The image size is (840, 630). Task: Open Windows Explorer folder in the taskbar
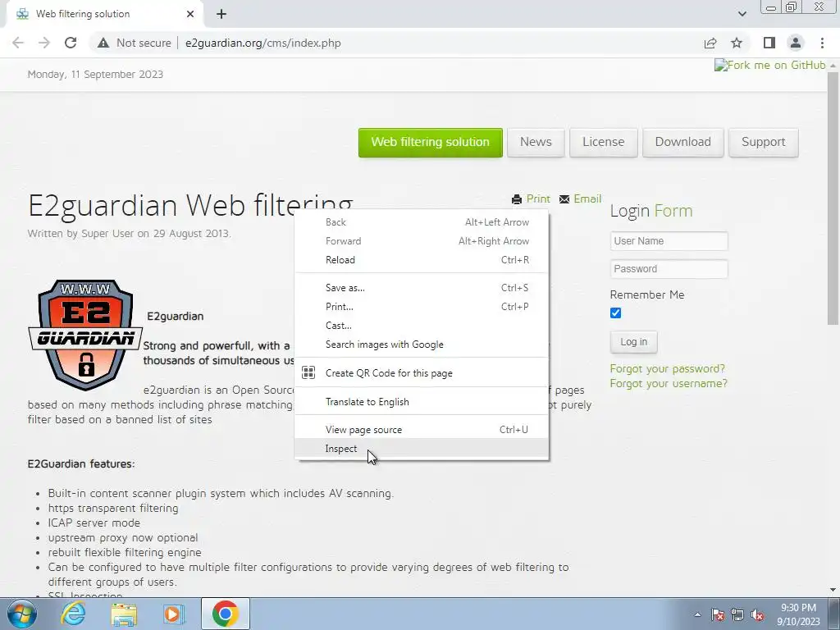pos(124,614)
